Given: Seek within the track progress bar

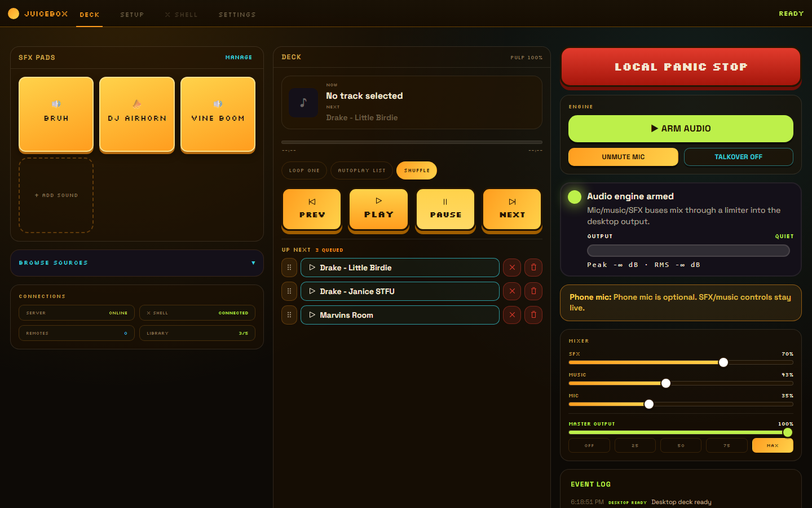Looking at the screenshot, I should coord(412,142).
